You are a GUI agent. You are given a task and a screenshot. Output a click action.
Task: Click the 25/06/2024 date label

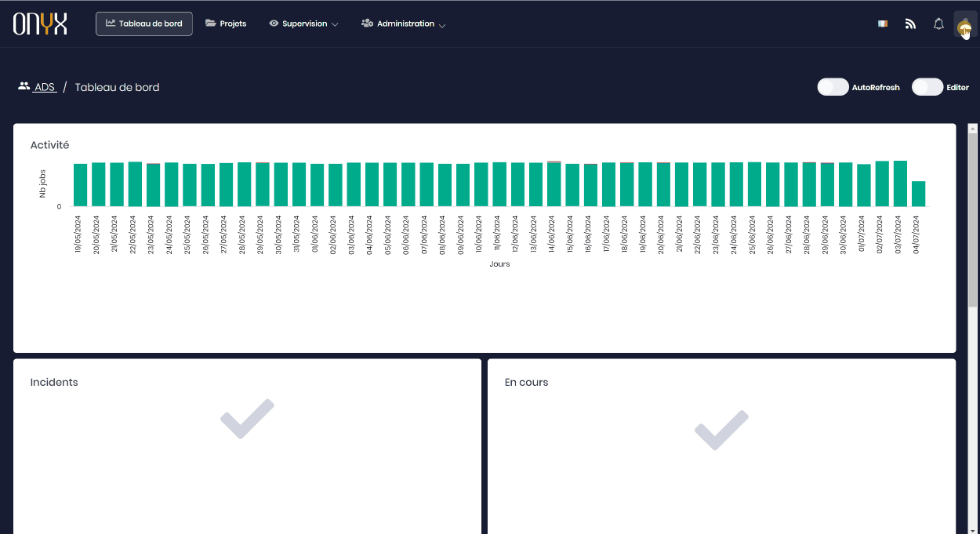(x=753, y=234)
